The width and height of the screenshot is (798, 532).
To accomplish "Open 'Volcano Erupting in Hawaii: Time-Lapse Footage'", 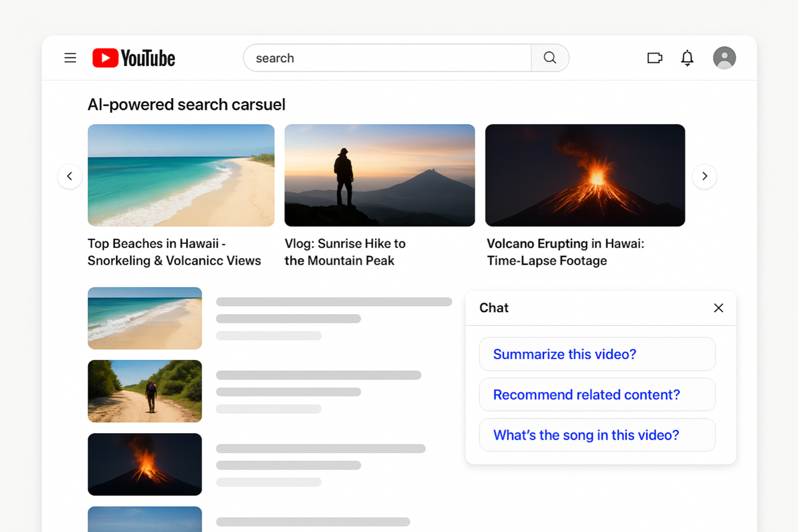I will click(x=585, y=175).
